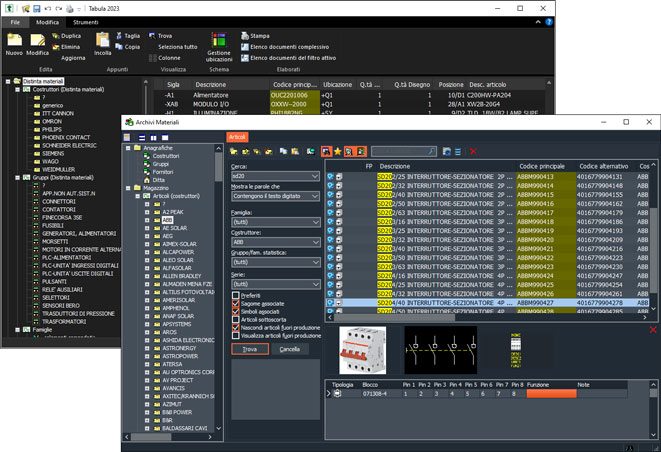Click the Cancella button
The image size is (661, 452).
[x=290, y=349]
